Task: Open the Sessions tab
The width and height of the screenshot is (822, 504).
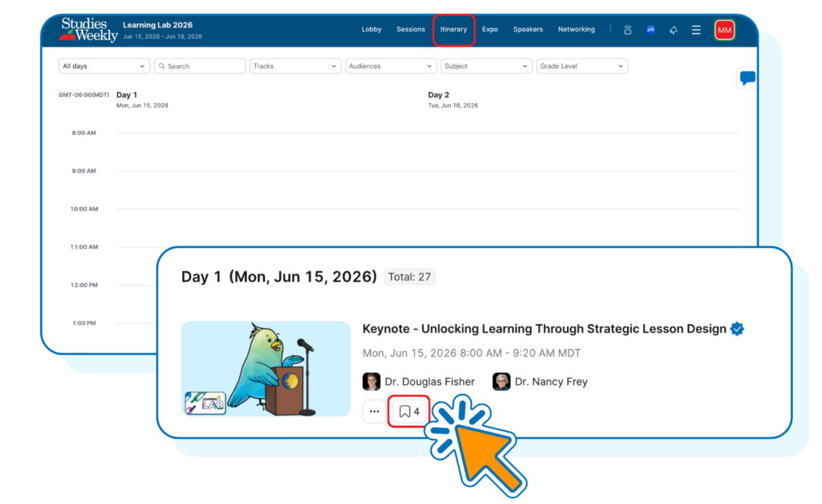Action: [410, 30]
